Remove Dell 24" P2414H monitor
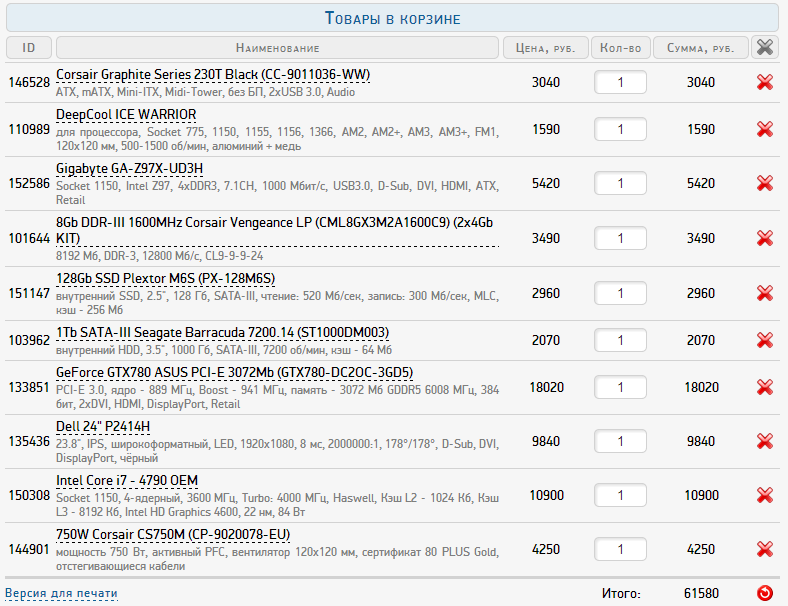This screenshot has width=788, height=606. [x=764, y=441]
